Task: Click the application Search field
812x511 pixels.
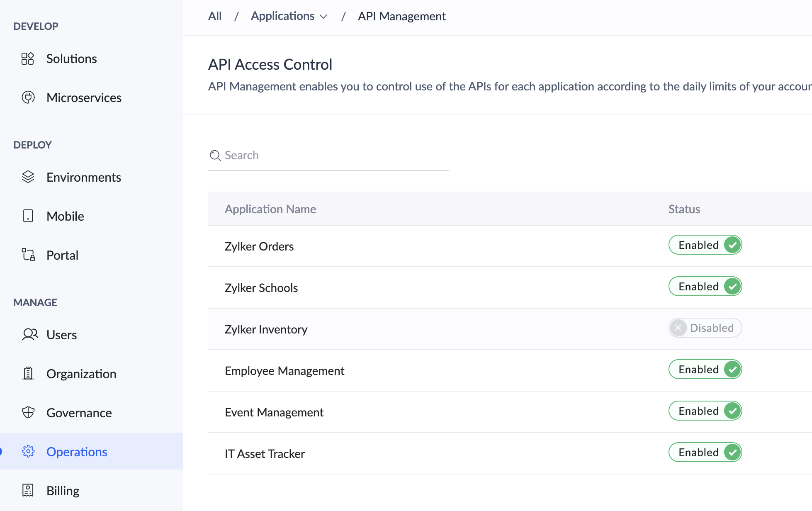Action: click(332, 156)
